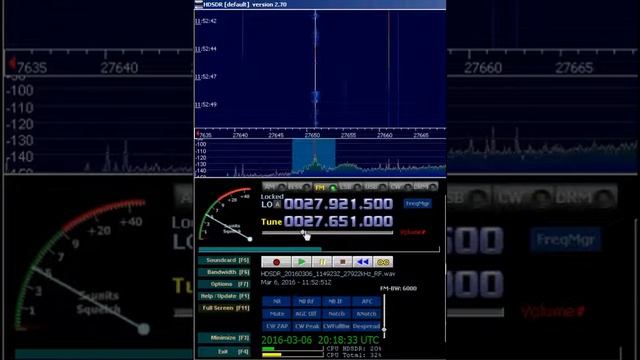Click 27655 on the frequency scale
Viewport: 640px width, 360px height.
click(348, 135)
